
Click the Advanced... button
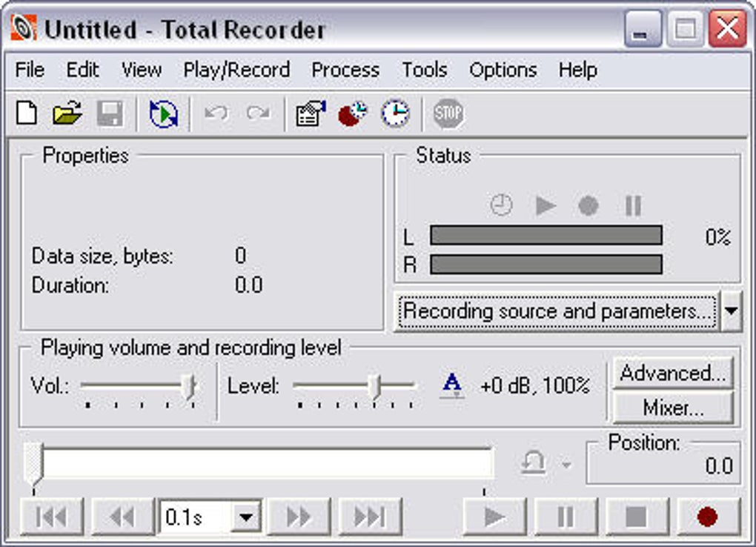(x=672, y=373)
